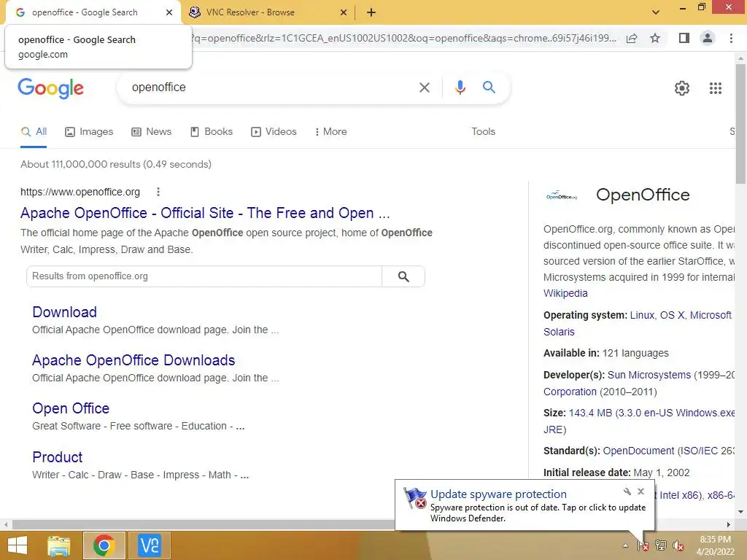Search within openoffice.org magnifier button
This screenshot has height=560, width=747.
pyautogui.click(x=403, y=276)
